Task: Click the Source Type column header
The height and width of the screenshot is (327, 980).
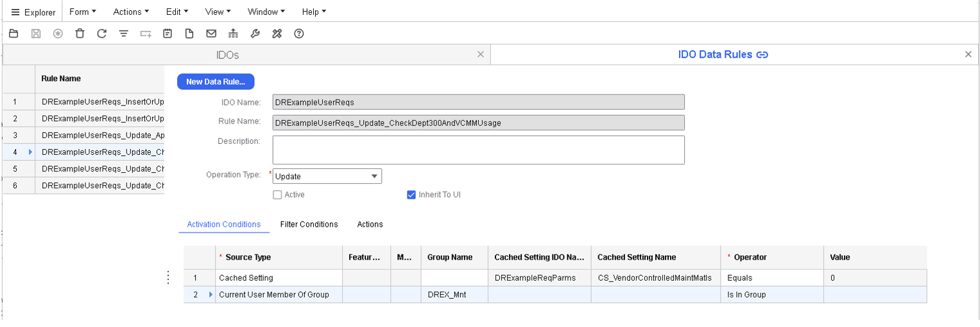Action: 278,257
